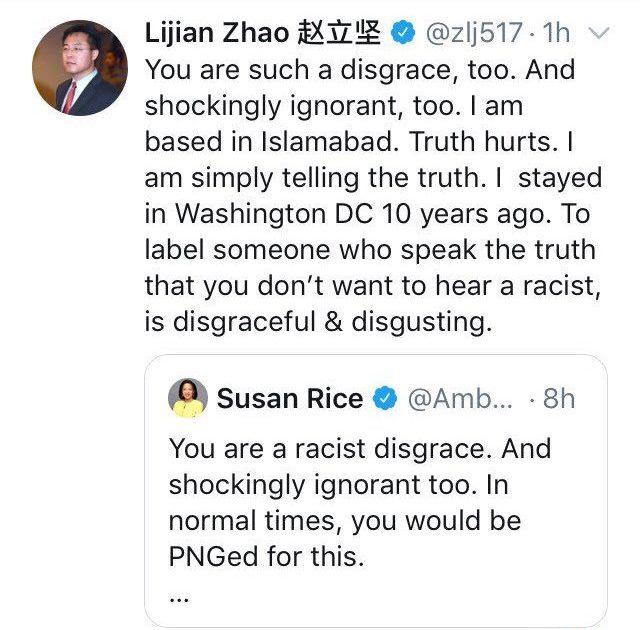
Task: Click Susan Rice's blue verified badge
Action: click(383, 399)
